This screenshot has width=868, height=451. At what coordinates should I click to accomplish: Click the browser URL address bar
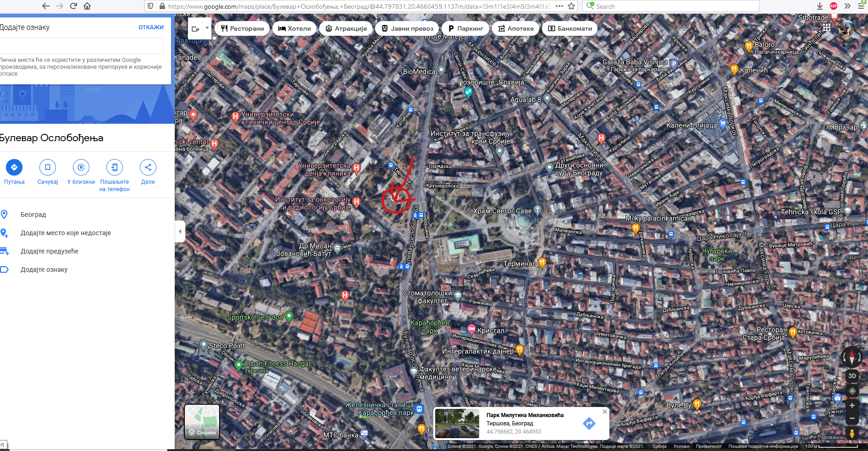[x=359, y=6]
